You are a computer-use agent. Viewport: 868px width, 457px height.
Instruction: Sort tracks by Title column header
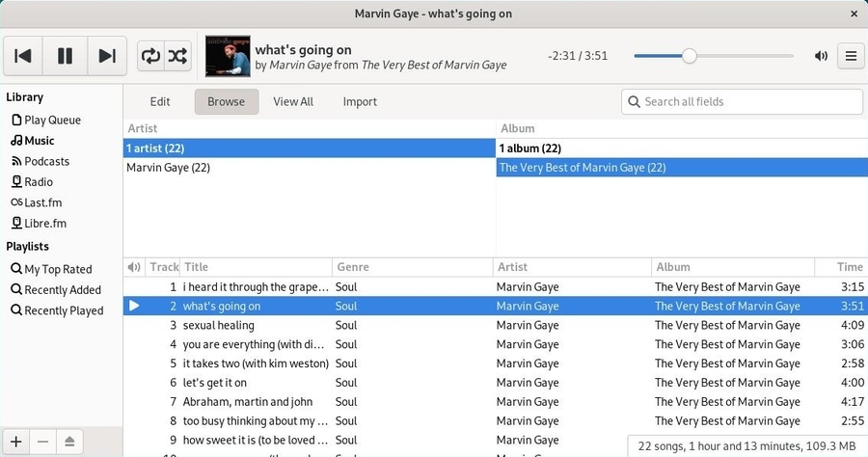coord(257,267)
